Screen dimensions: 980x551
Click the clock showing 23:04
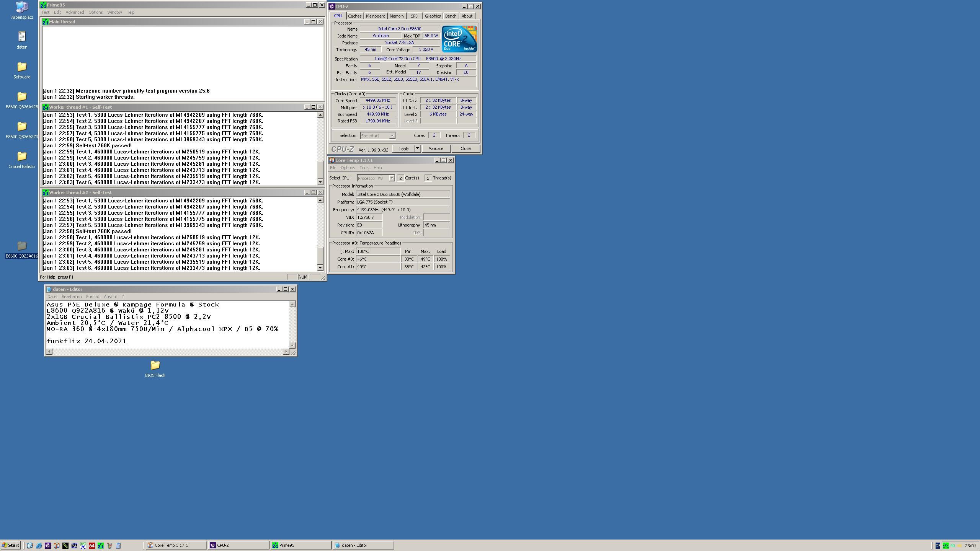click(x=970, y=546)
